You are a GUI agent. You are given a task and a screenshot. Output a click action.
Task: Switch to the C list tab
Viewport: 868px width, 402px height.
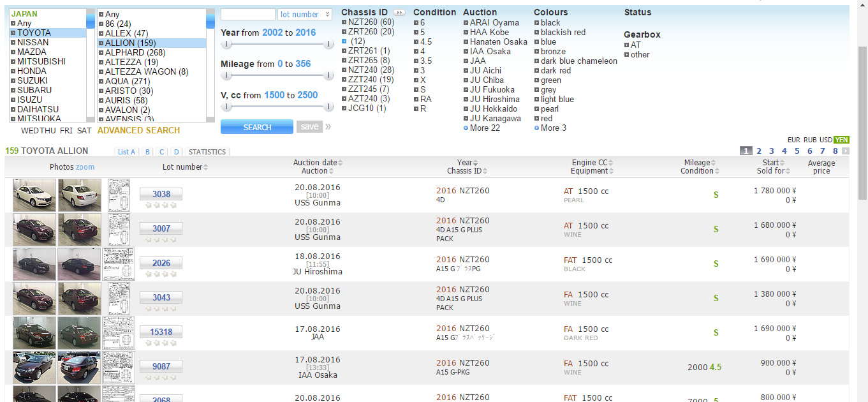(x=161, y=152)
